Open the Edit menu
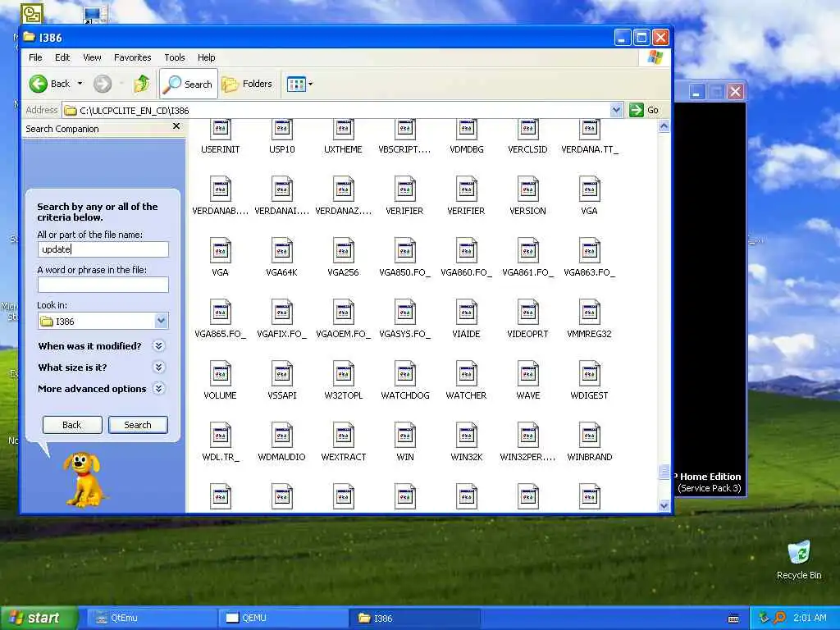The width and height of the screenshot is (840, 630). 62,57
